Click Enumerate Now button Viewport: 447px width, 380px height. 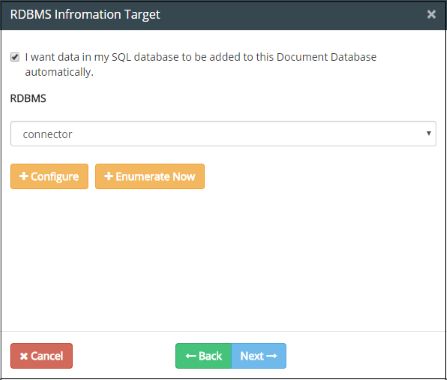point(150,176)
